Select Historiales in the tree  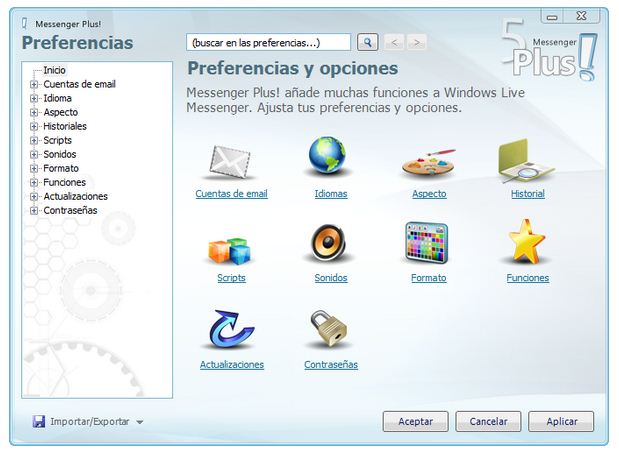point(65,126)
